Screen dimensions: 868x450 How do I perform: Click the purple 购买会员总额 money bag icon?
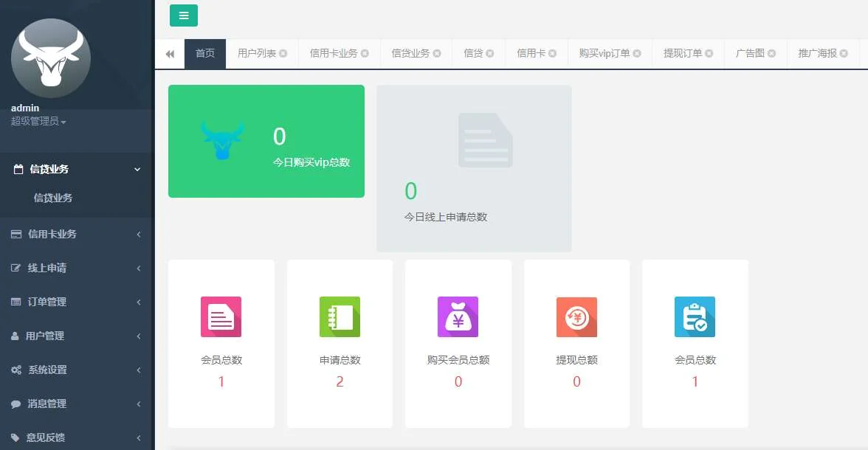458,316
